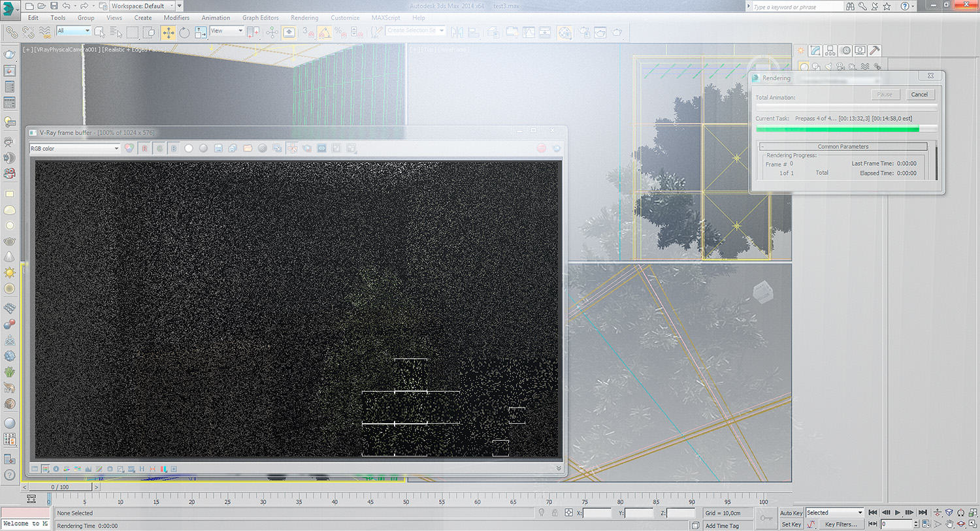Open the Display command panel tab

860,50
